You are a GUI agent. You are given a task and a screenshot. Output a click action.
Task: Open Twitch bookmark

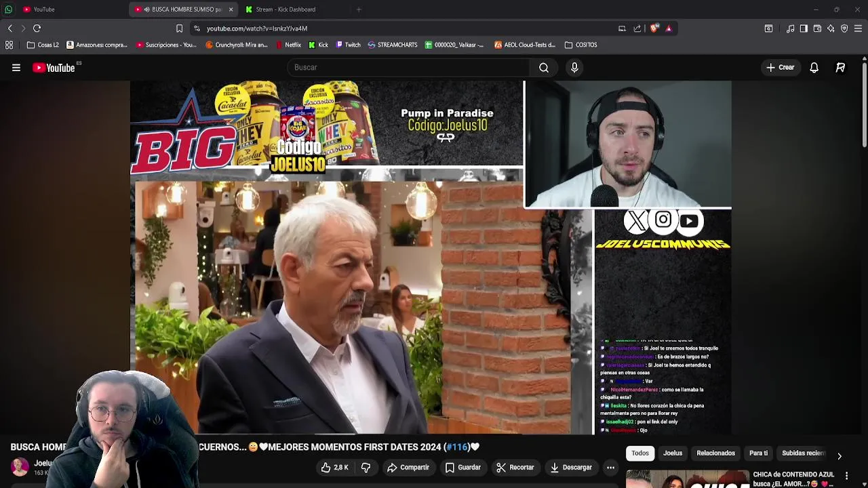click(349, 45)
